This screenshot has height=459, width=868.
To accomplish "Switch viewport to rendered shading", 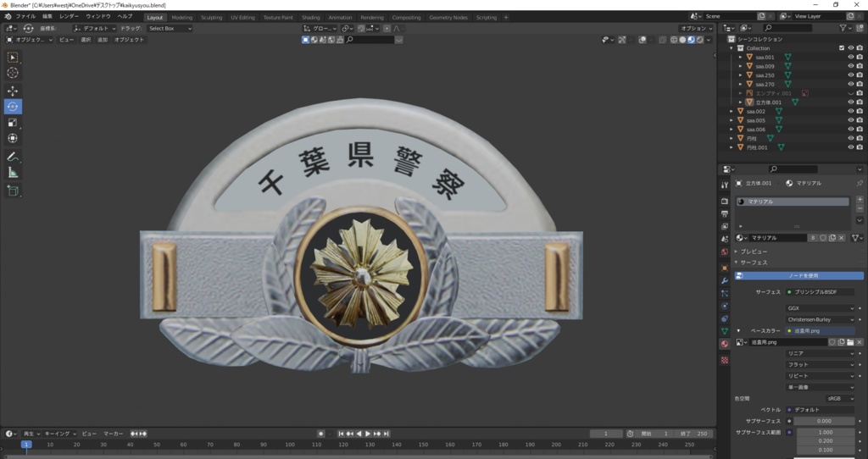I will click(699, 40).
